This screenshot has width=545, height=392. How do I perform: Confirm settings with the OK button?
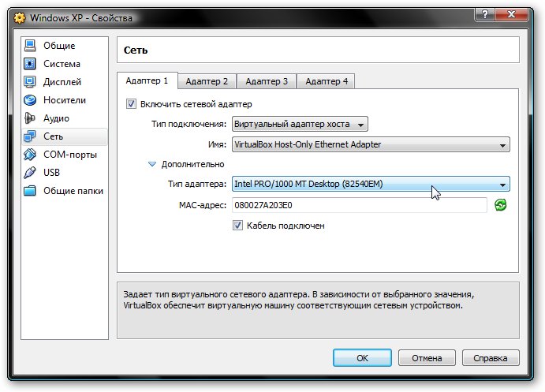(362, 358)
